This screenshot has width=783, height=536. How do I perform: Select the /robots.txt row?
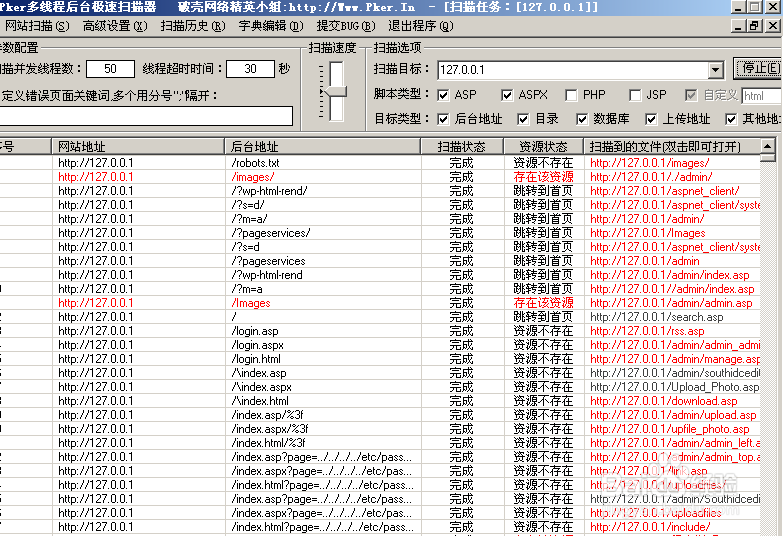(x=292, y=163)
